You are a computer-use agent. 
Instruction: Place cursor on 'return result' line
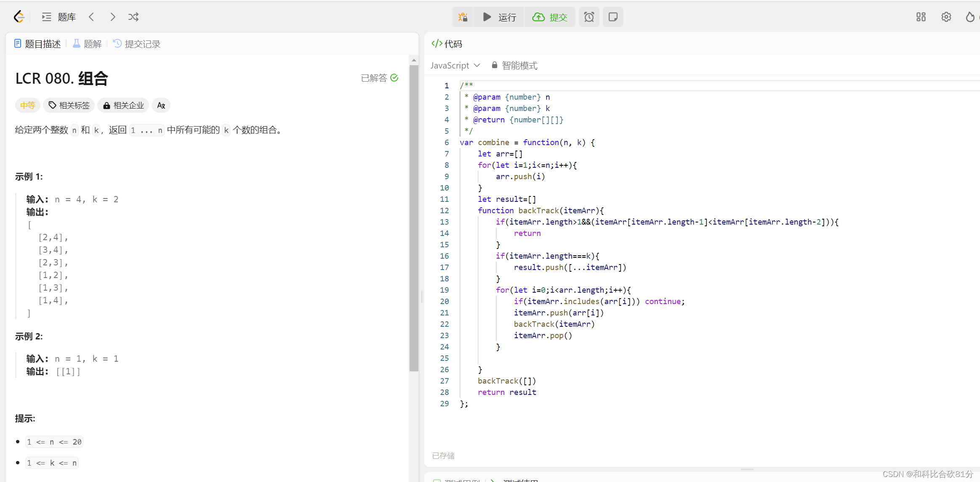507,392
